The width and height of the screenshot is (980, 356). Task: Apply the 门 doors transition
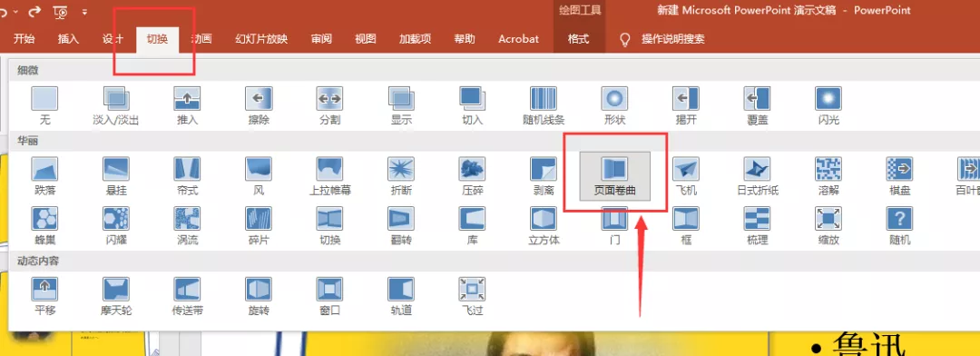pyautogui.click(x=615, y=226)
